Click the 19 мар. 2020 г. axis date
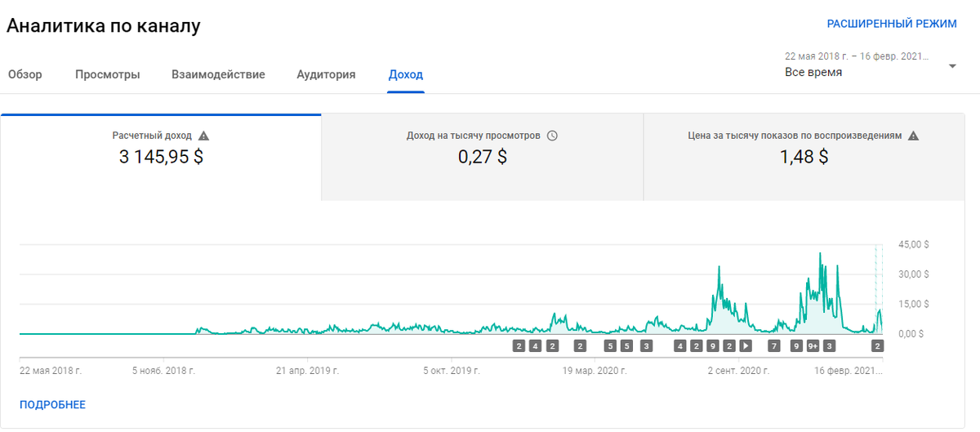The height and width of the screenshot is (432, 980). click(595, 370)
